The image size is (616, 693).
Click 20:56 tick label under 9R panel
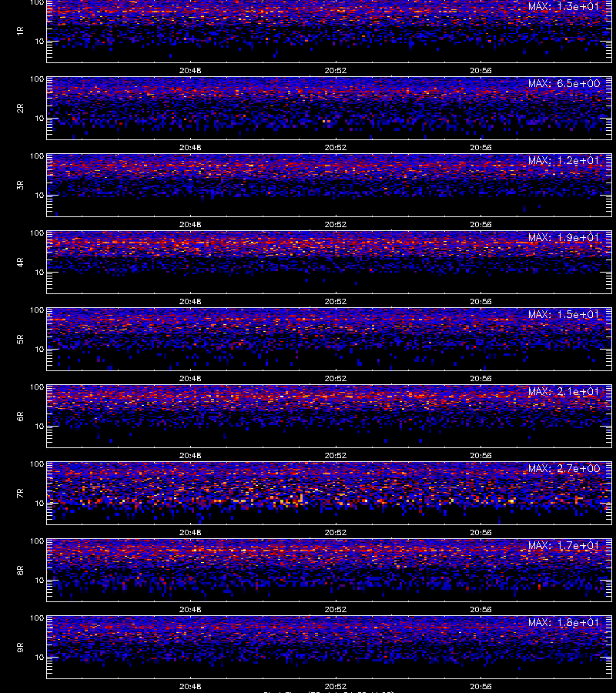[x=480, y=686]
